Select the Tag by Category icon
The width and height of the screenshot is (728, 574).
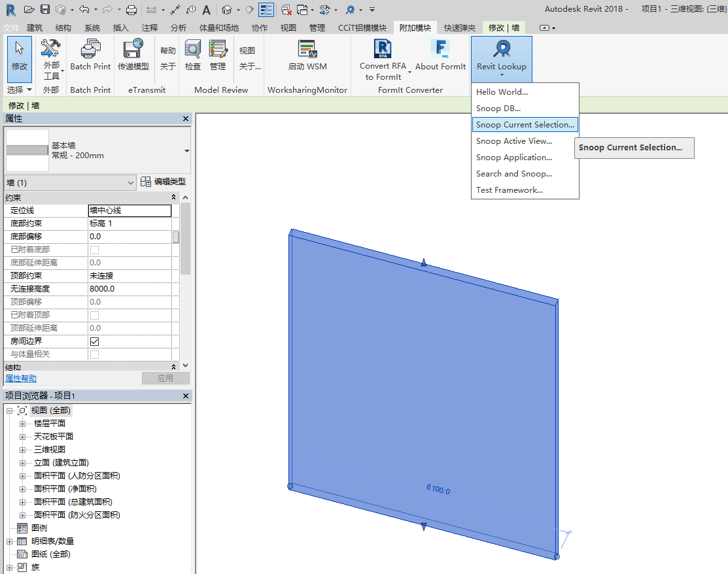(191, 9)
